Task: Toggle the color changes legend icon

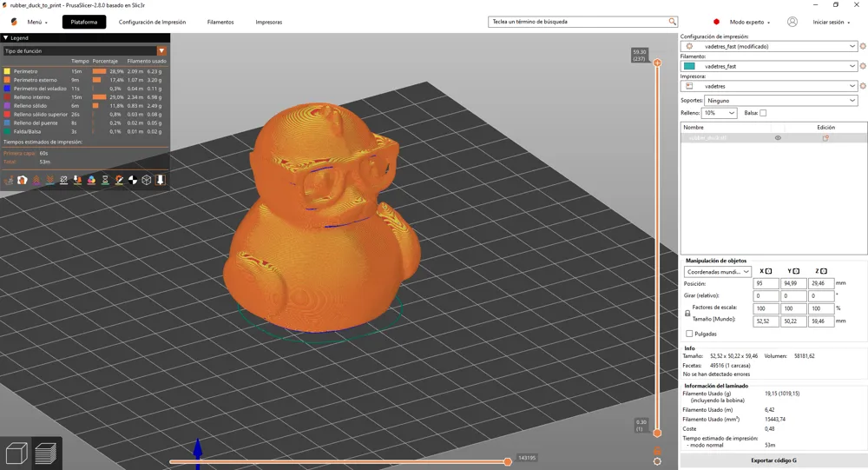Action: point(91,180)
